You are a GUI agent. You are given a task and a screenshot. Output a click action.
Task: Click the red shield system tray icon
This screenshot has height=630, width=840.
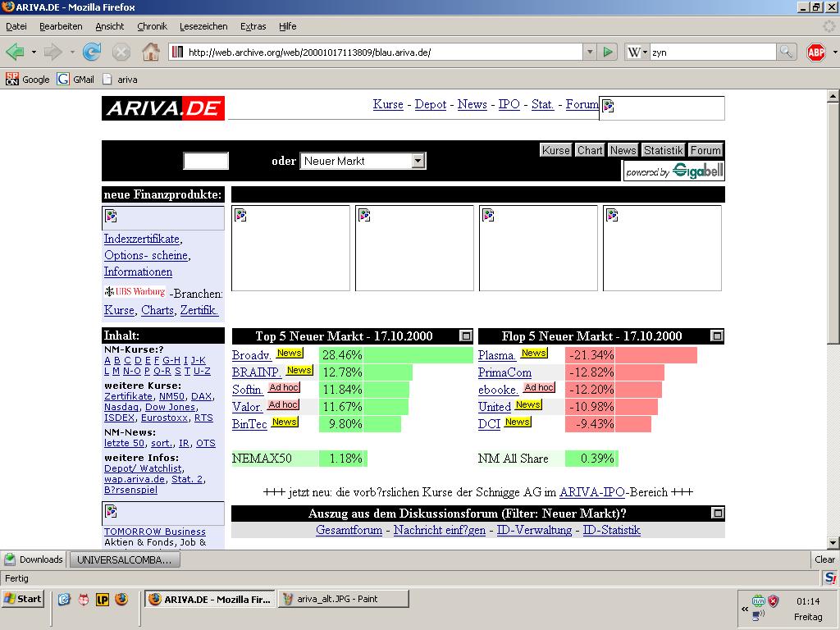pyautogui.click(x=773, y=601)
